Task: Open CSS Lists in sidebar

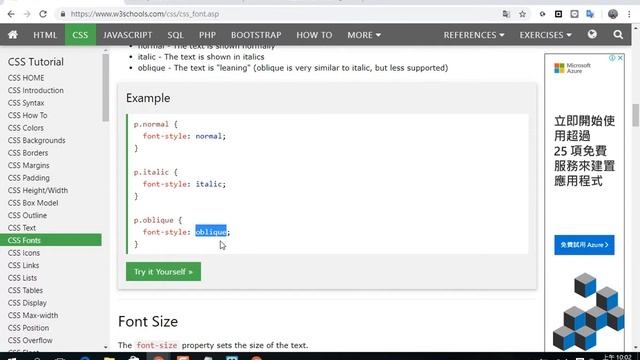Action: pos(22,278)
